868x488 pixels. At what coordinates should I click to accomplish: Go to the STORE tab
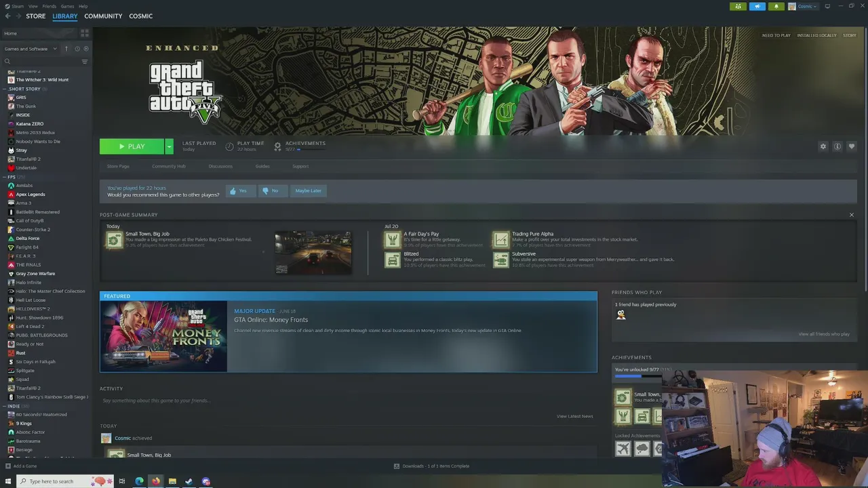tap(36, 16)
